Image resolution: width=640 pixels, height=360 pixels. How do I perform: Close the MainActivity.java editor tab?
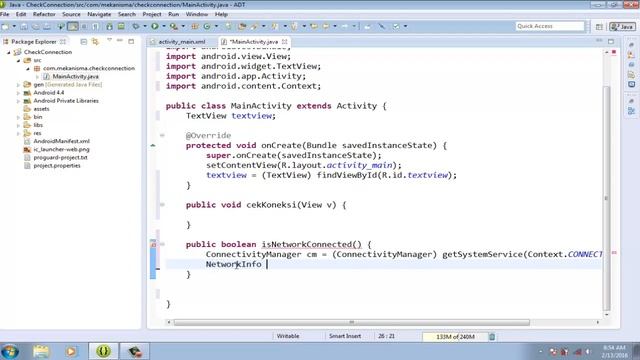point(284,42)
